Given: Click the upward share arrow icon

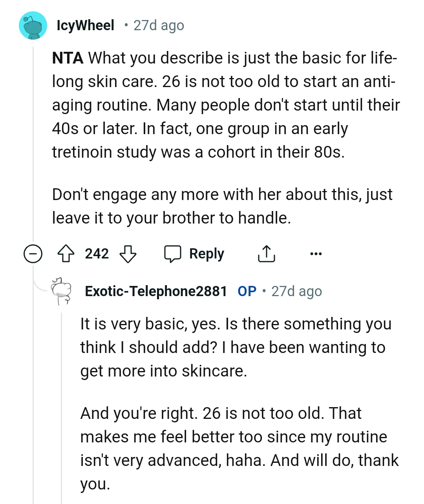Looking at the screenshot, I should pos(267,253).
